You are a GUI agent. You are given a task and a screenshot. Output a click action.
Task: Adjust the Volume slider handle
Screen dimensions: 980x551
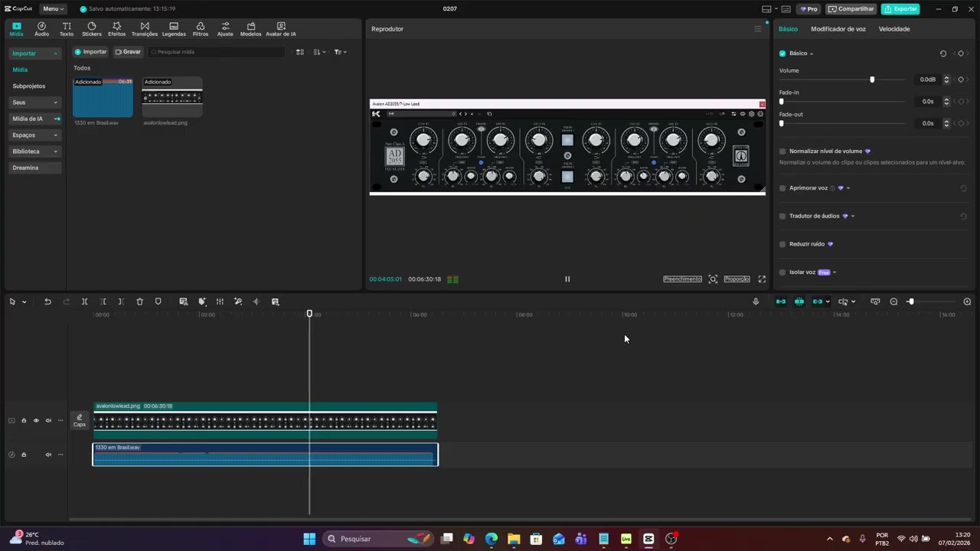coord(872,80)
